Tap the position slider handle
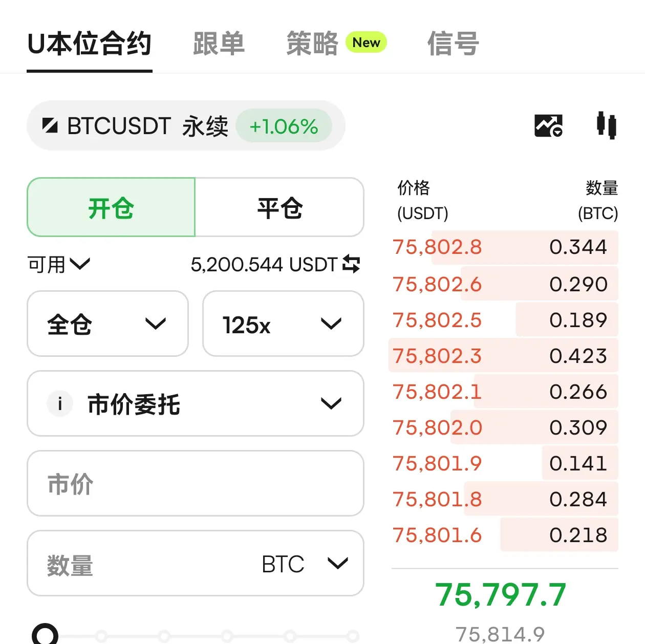Viewport: 645px width, 644px height. point(45,635)
